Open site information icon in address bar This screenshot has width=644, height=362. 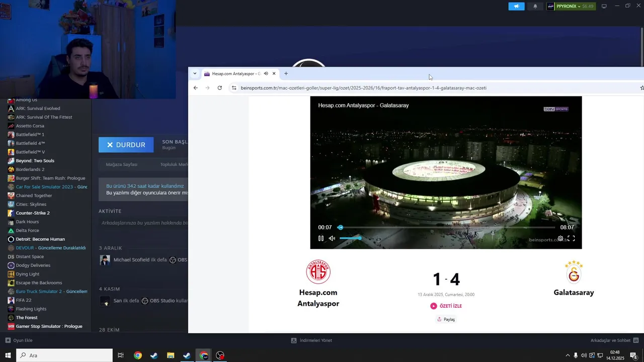tap(234, 87)
